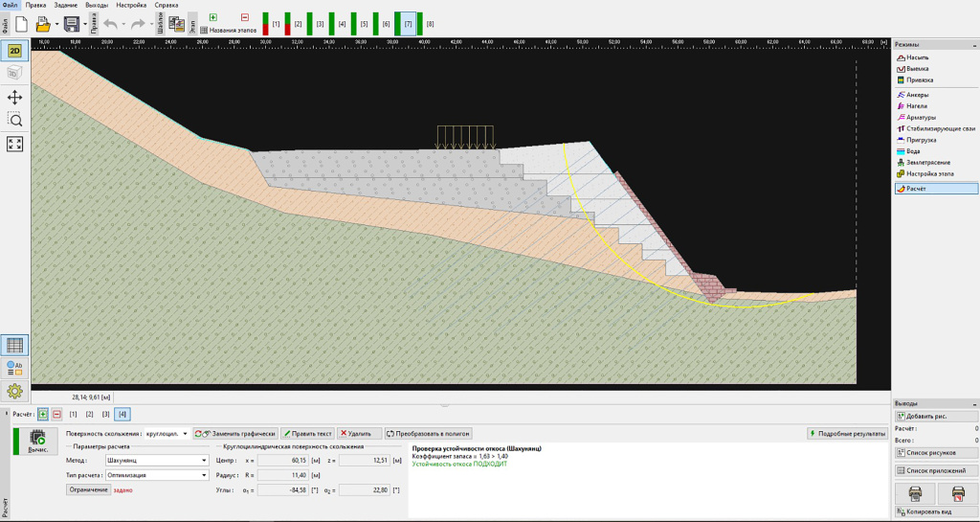Collapse the Выводы panel
The image size is (980, 522).
pyautogui.click(x=973, y=404)
